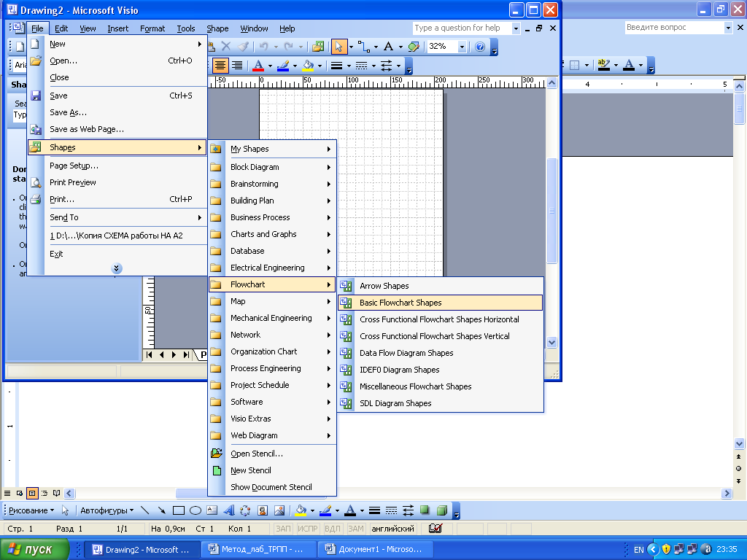Switch to Метод_лаб_ТРПП taskbar button
This screenshot has width=747, height=560.
click(259, 550)
